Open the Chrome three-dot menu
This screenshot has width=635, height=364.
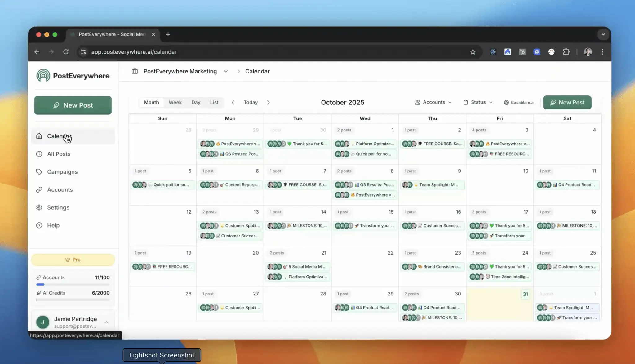(602, 52)
